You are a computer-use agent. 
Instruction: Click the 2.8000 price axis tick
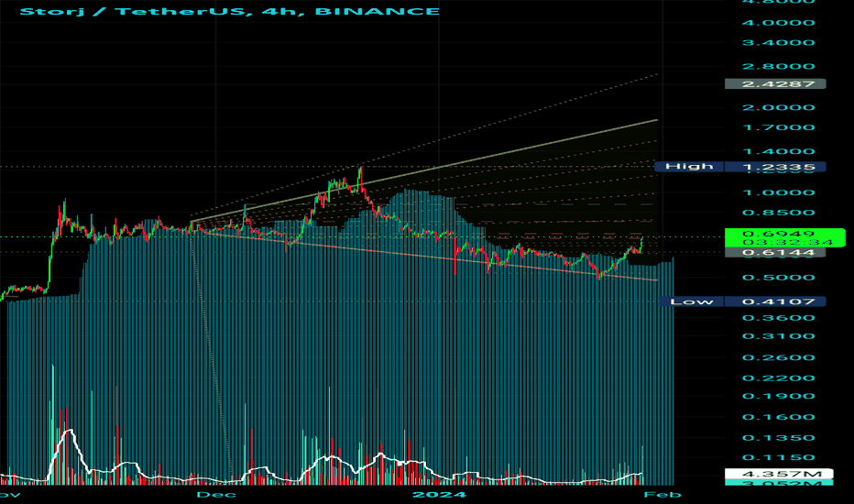click(778, 67)
